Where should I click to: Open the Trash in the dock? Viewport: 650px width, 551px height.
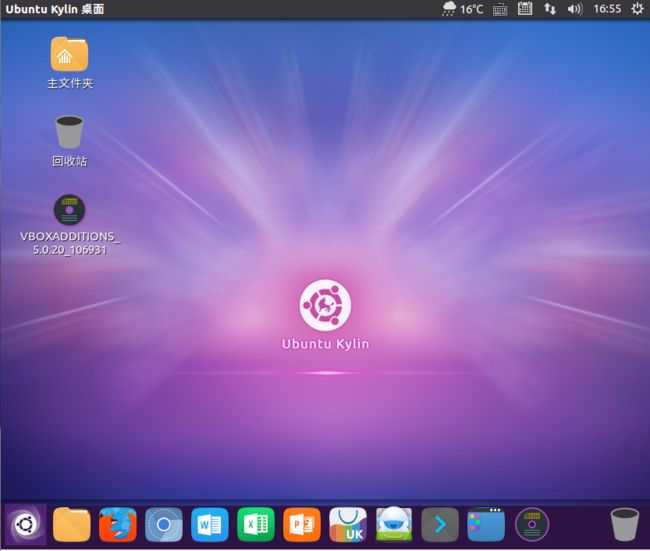click(x=625, y=524)
